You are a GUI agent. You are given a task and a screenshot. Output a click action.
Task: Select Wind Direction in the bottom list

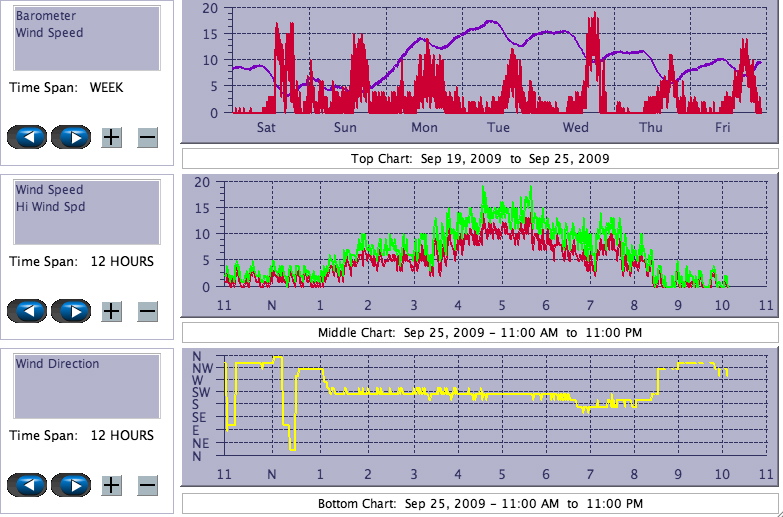click(x=57, y=364)
